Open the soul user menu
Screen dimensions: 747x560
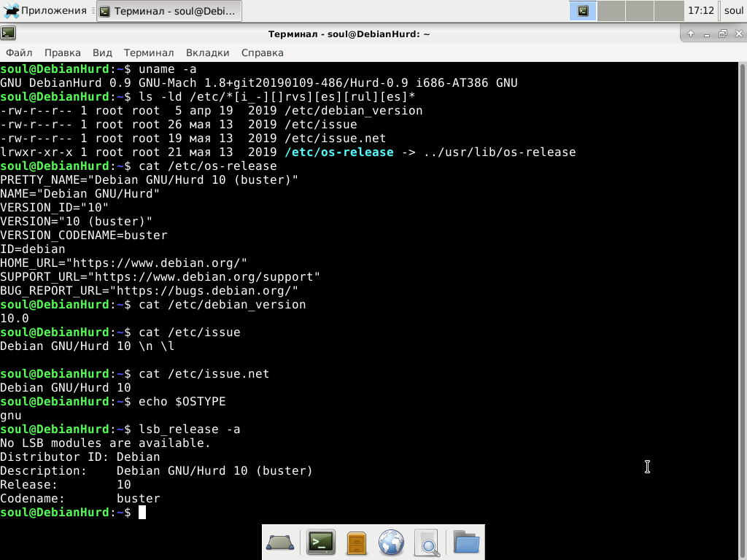[734, 10]
